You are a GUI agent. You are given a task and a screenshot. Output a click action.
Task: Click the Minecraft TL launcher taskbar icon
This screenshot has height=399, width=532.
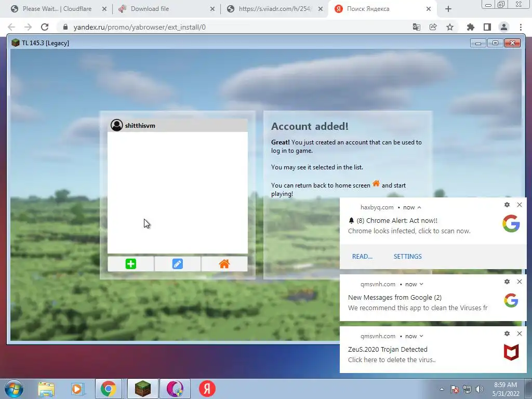(142, 389)
